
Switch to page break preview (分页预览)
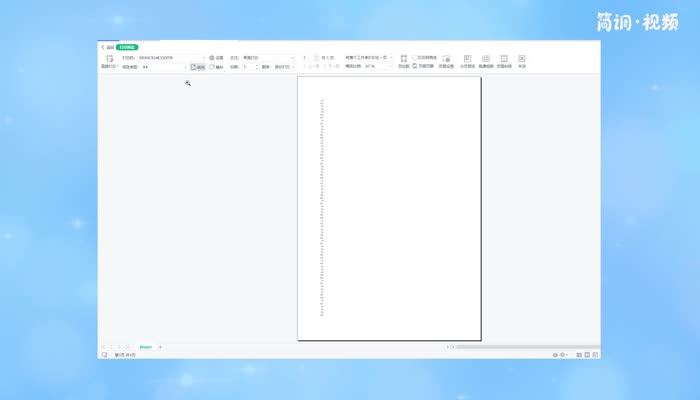coord(467,60)
